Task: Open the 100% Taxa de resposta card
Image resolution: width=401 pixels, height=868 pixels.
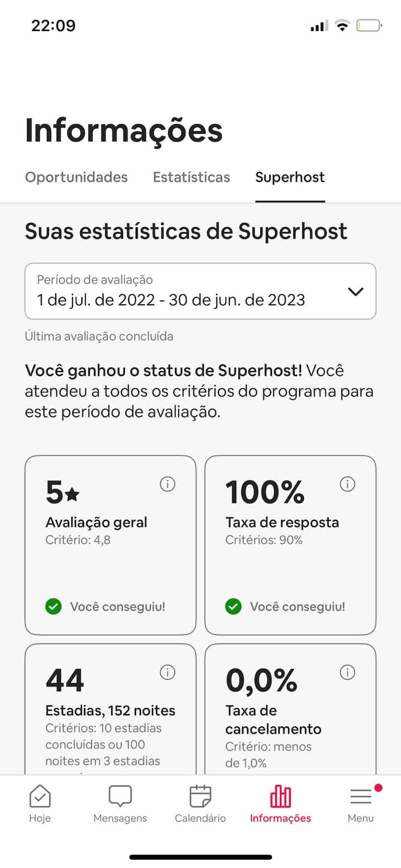Action: click(x=290, y=545)
